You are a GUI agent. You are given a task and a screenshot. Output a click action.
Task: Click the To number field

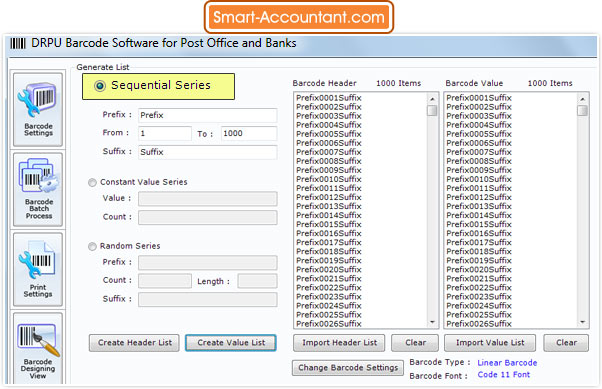pyautogui.click(x=249, y=133)
